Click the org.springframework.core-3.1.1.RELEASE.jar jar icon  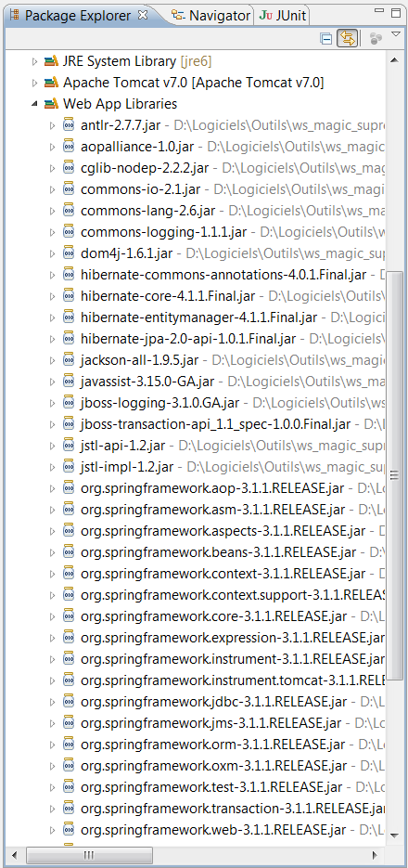[69, 616]
